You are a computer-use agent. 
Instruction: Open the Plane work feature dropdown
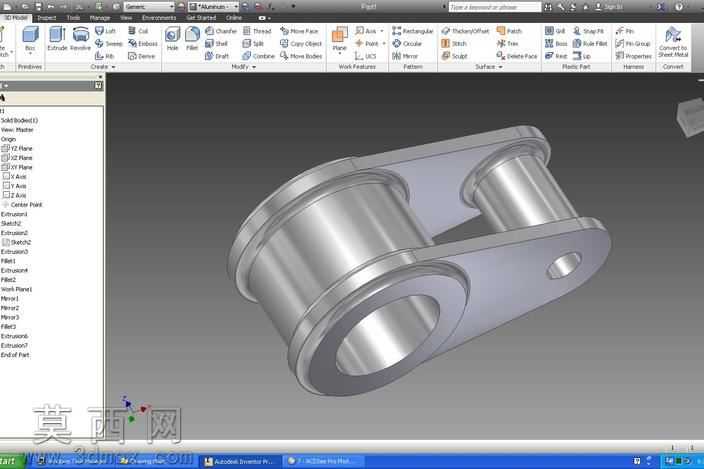[339, 53]
